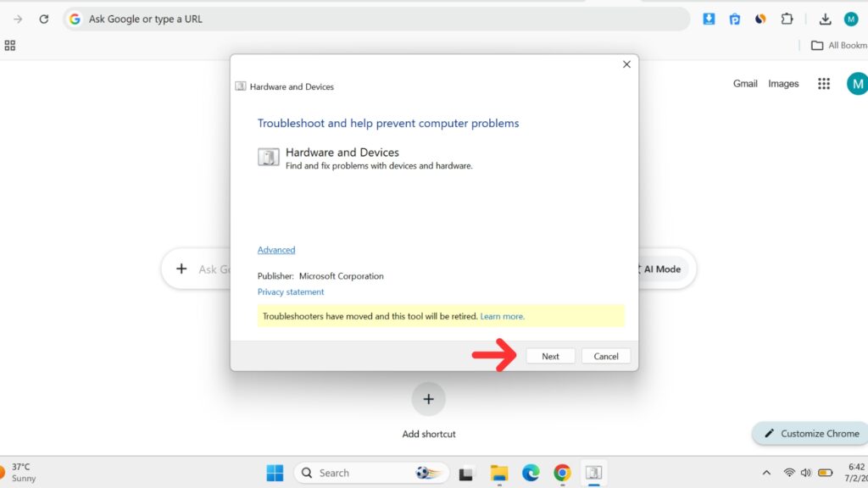868x488 pixels.
Task: Open Microsoft Edge from the taskbar
Action: tap(531, 473)
